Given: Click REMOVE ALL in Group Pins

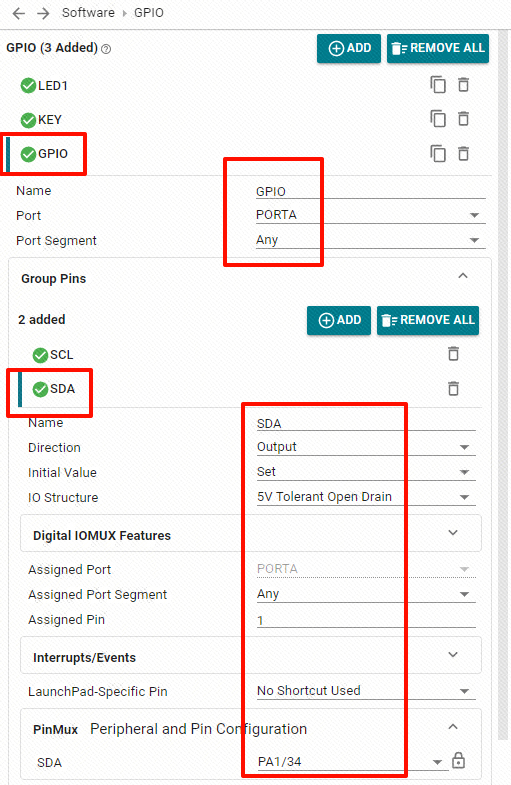Looking at the screenshot, I should (428, 320).
